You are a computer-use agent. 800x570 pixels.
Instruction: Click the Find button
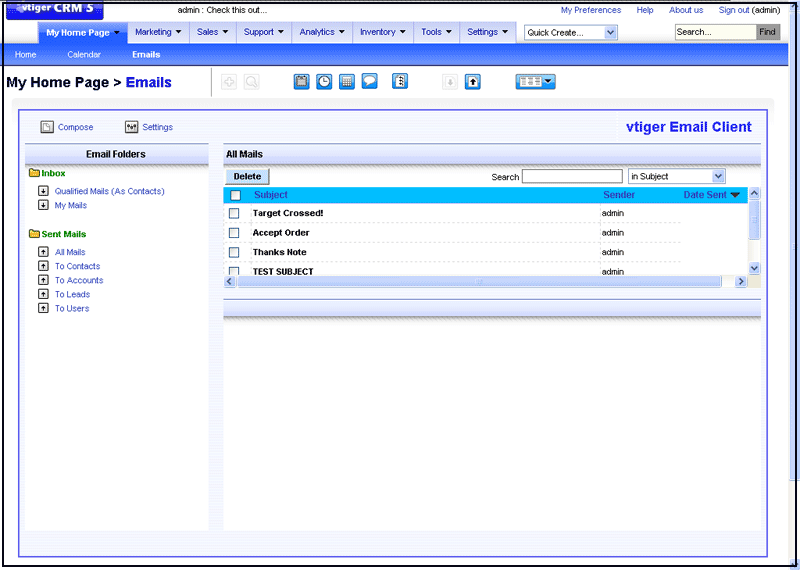pos(768,32)
